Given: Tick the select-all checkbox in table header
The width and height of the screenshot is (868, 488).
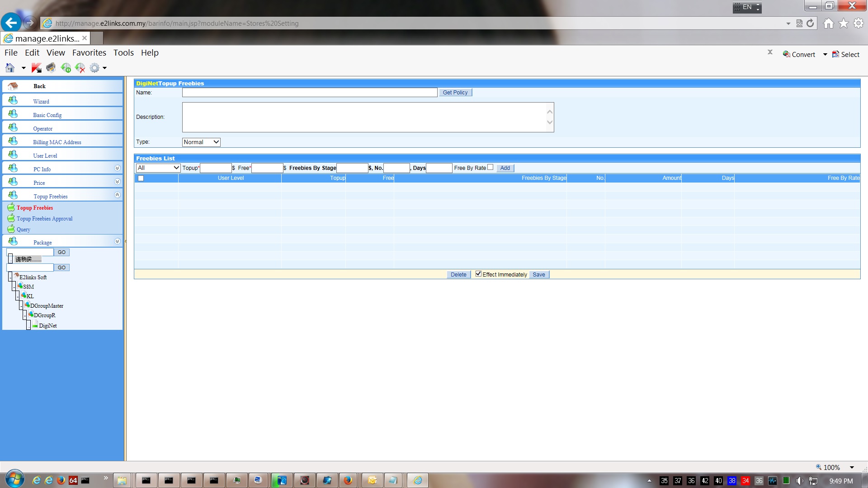Looking at the screenshot, I should point(141,178).
